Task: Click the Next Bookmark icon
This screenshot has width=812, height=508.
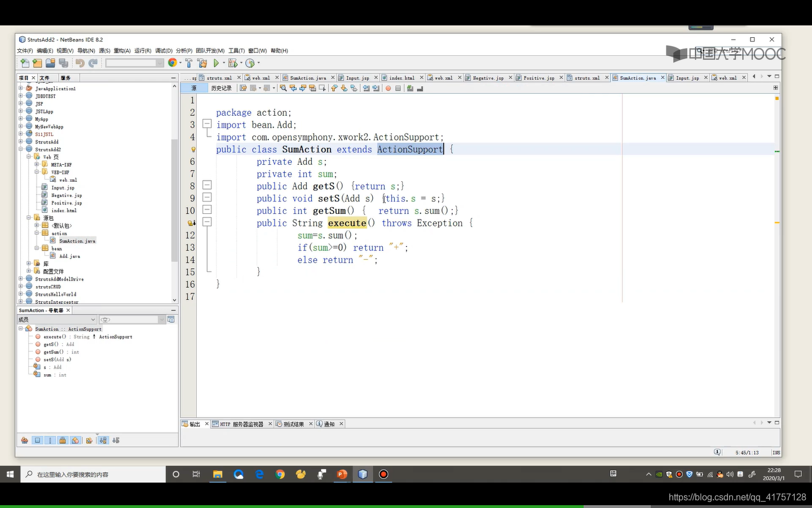Action: click(x=344, y=88)
